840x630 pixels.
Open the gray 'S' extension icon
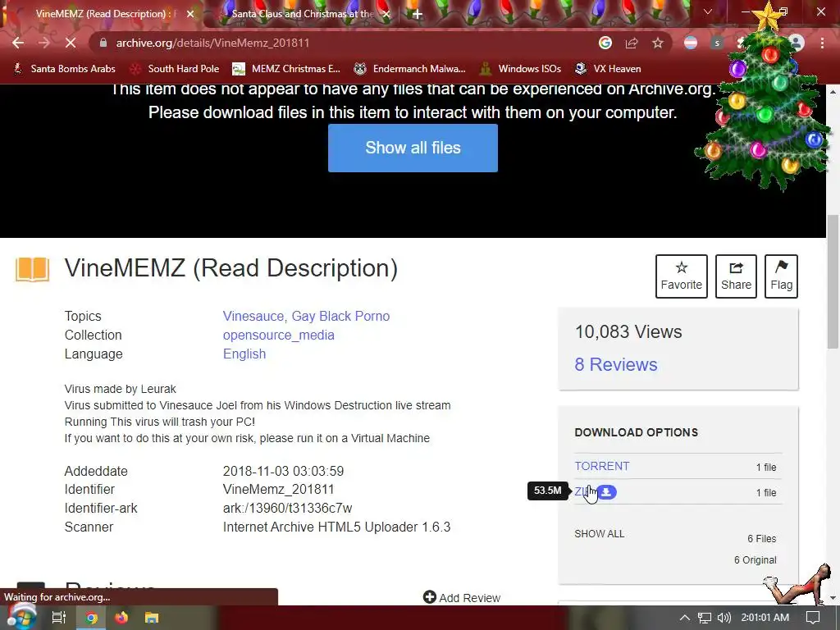[717, 43]
